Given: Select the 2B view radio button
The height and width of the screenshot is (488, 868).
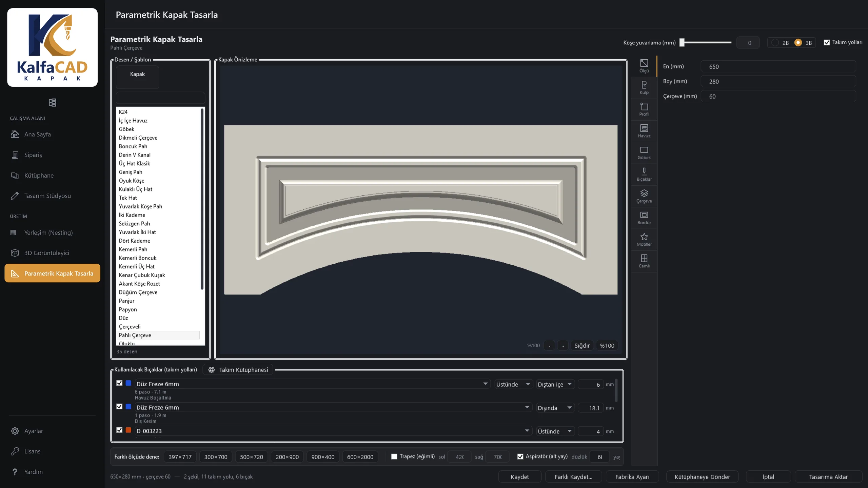Looking at the screenshot, I should click(775, 43).
